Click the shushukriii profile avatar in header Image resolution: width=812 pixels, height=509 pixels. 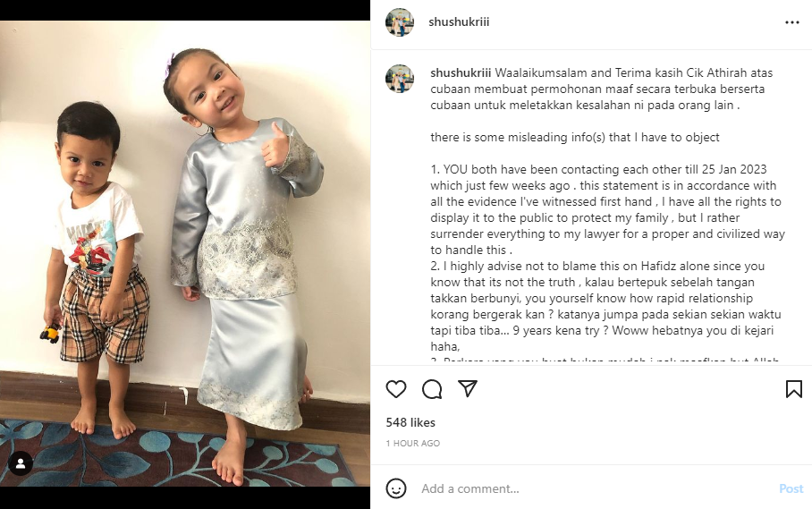(400, 22)
